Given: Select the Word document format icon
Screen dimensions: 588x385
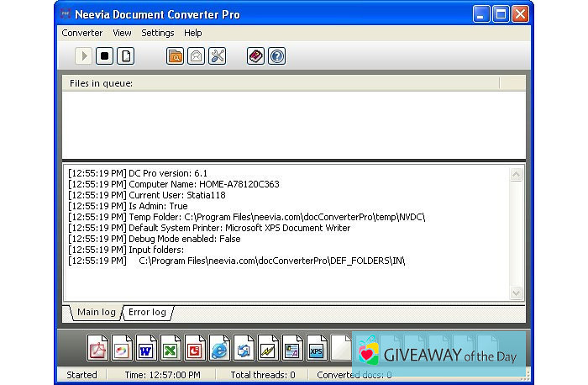Looking at the screenshot, I should [x=146, y=348].
